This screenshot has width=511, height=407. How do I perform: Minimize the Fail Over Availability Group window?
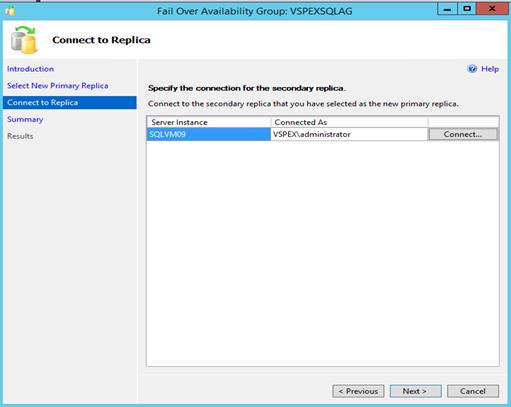point(447,9)
